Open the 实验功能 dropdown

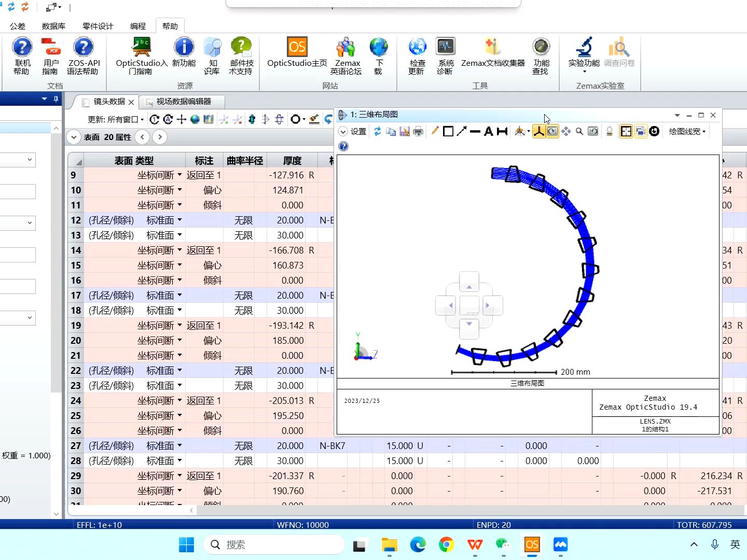pyautogui.click(x=584, y=56)
